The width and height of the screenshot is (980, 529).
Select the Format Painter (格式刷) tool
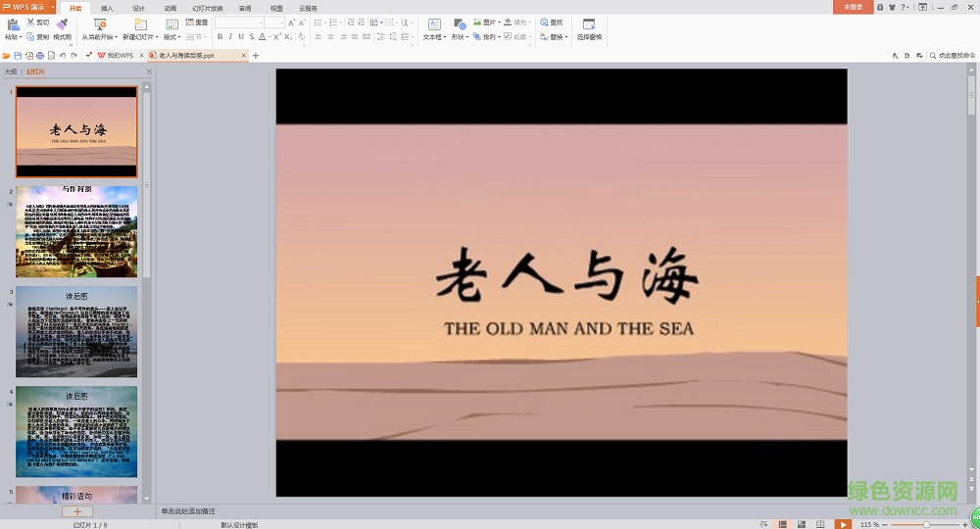[62, 24]
